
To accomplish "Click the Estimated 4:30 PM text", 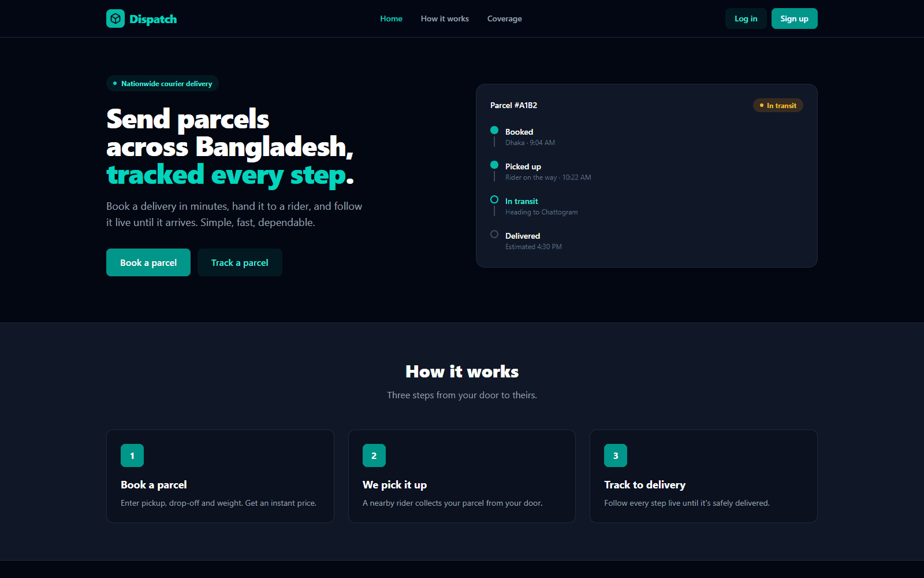I will [534, 247].
